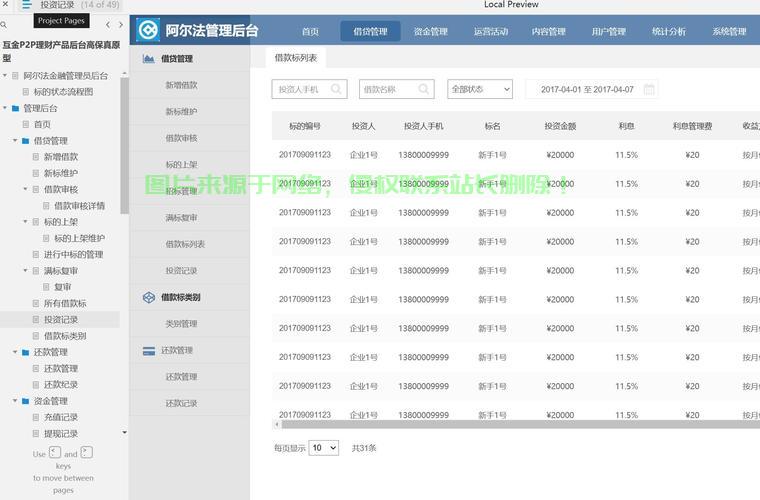Click the sitemap search magnifier icon
The width and height of the screenshot is (760, 500).
pyautogui.click(x=3, y=24)
